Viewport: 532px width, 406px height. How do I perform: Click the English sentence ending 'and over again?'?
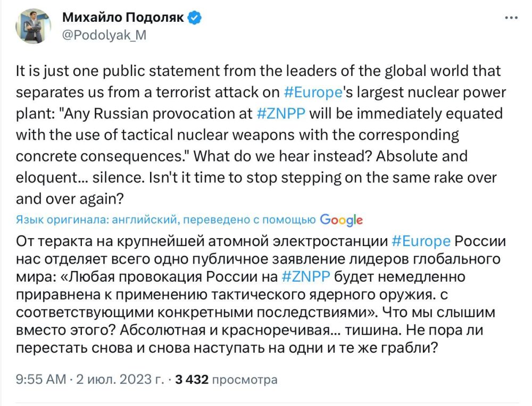70,199
